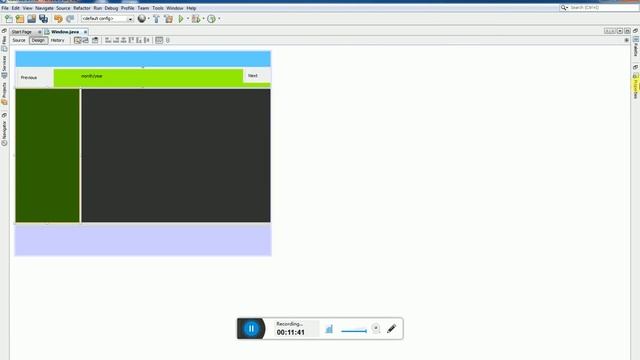The image size is (640, 360).
Task: Open the Refactor menu
Action: click(82, 8)
